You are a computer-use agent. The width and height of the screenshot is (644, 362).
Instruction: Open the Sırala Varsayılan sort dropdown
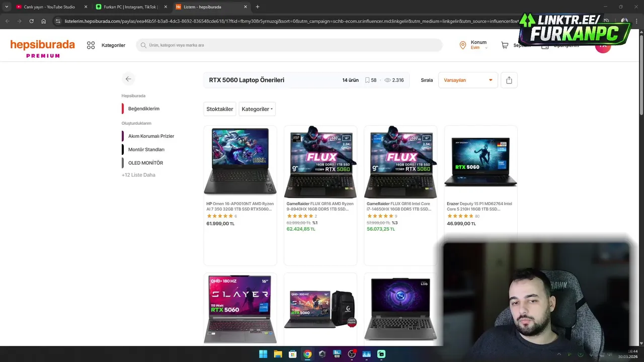pos(468,80)
